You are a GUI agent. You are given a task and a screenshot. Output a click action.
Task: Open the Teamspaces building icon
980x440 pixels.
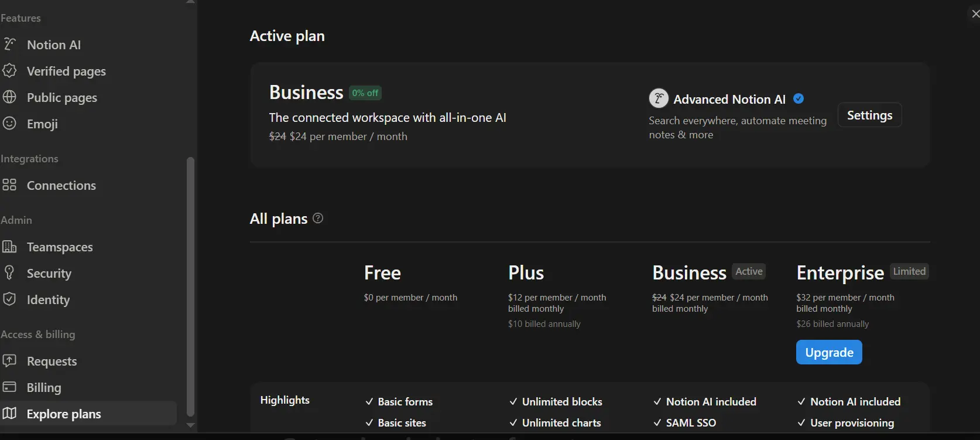(x=9, y=246)
